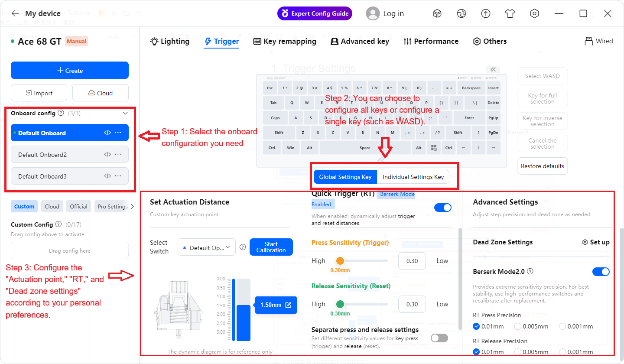624x364 pixels.
Task: Click the help icon beside Onboard config
Action: (x=61, y=113)
